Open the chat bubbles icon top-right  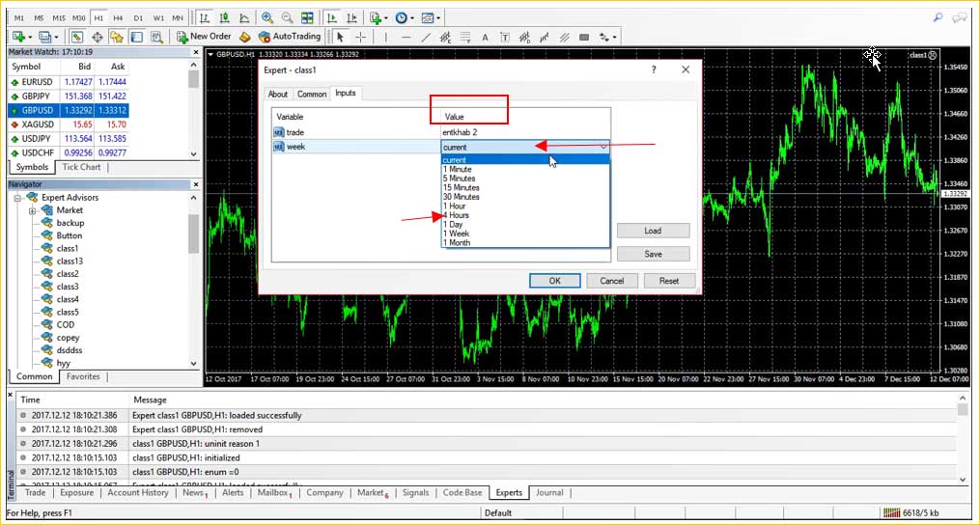point(959,17)
